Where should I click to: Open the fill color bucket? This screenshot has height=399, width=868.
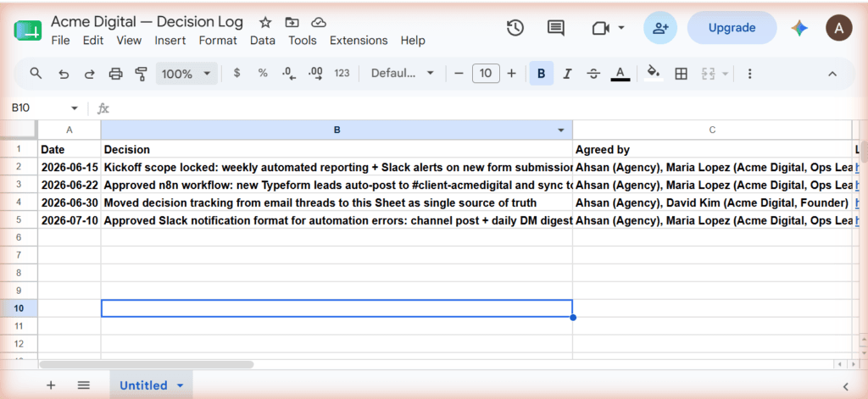click(x=654, y=74)
